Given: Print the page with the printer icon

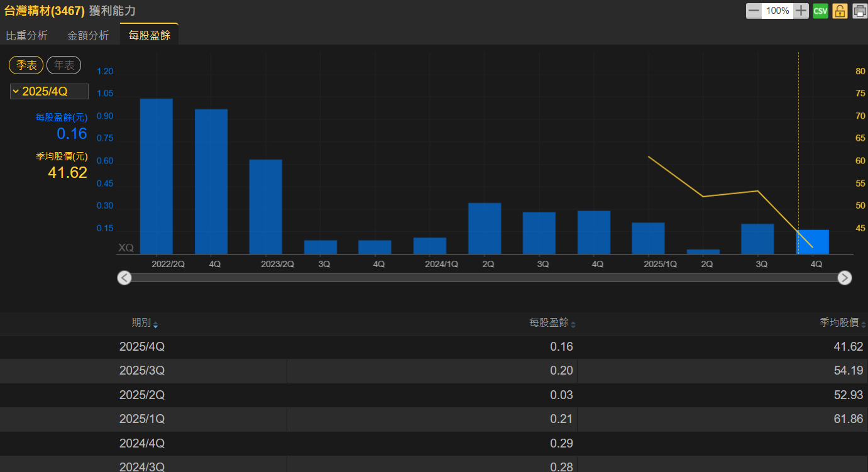Looking at the screenshot, I should tap(859, 11).
